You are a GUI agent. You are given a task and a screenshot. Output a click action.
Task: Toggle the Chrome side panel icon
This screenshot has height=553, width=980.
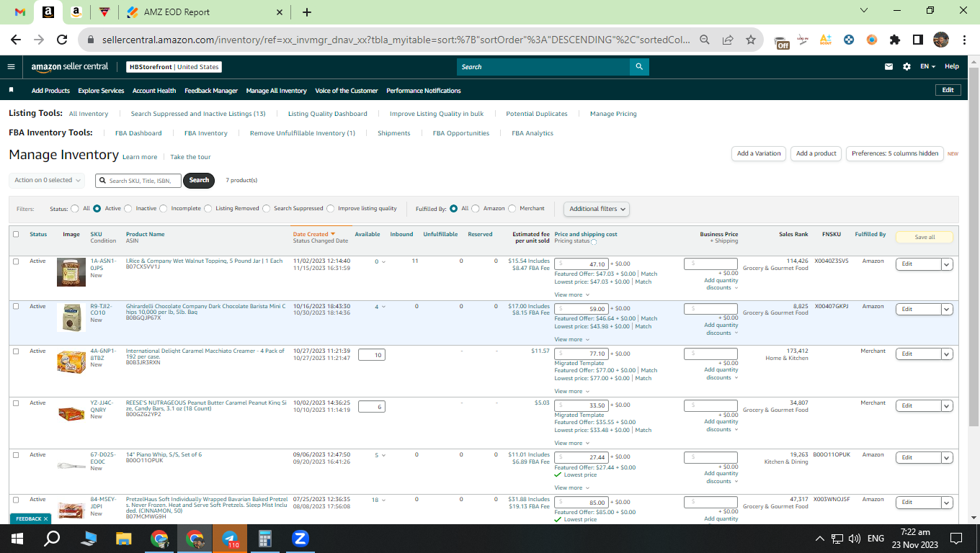point(918,40)
